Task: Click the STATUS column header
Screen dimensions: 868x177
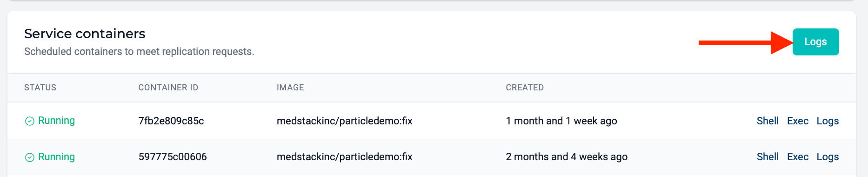Action: (40, 88)
